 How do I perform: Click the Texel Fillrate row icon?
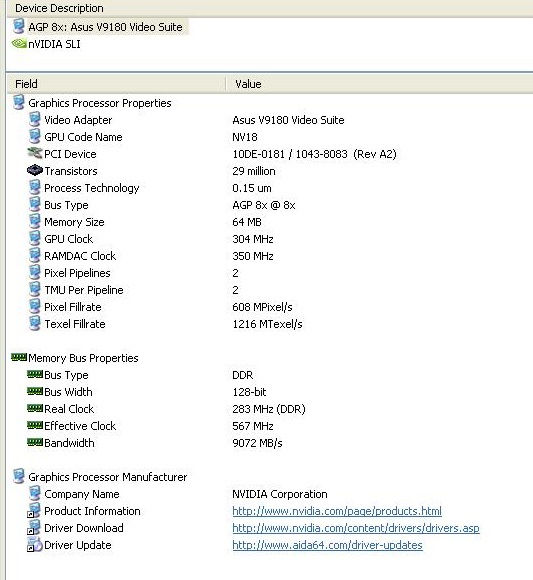pyautogui.click(x=35, y=324)
